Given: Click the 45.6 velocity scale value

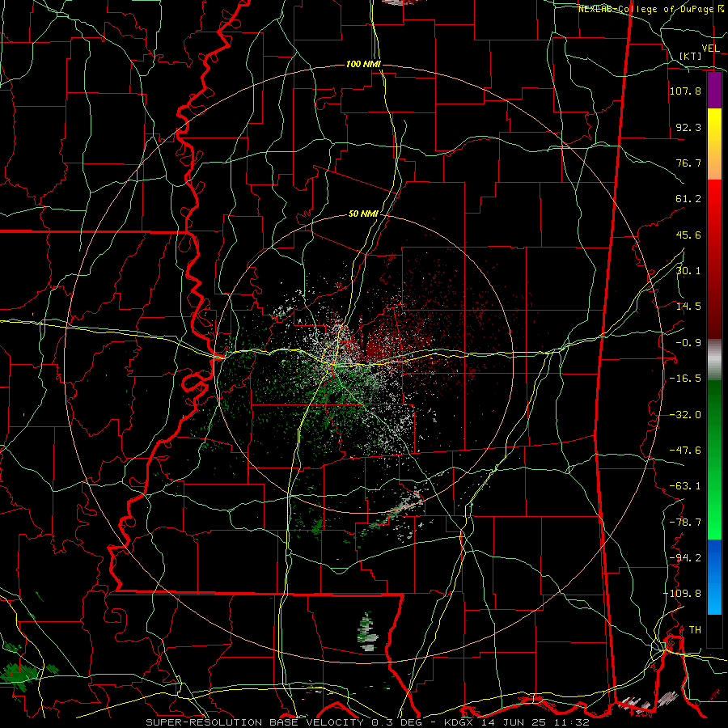Looking at the screenshot, I should (688, 235).
